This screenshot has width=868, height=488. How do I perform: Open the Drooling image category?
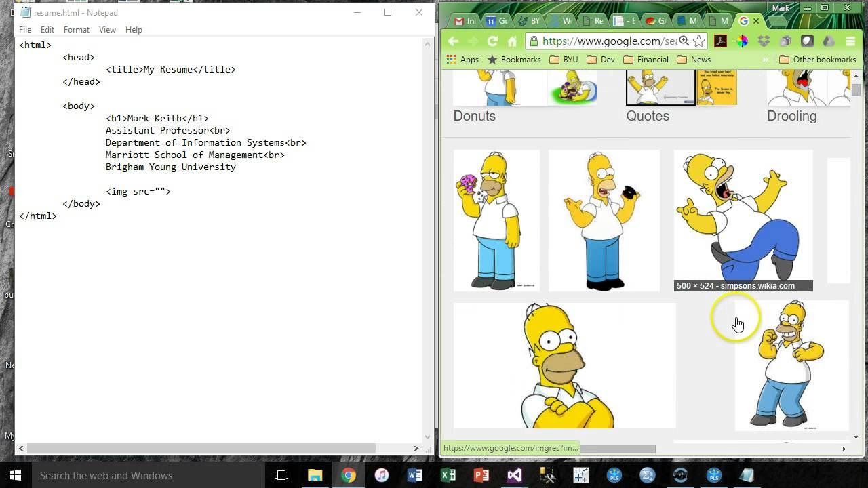pos(791,116)
